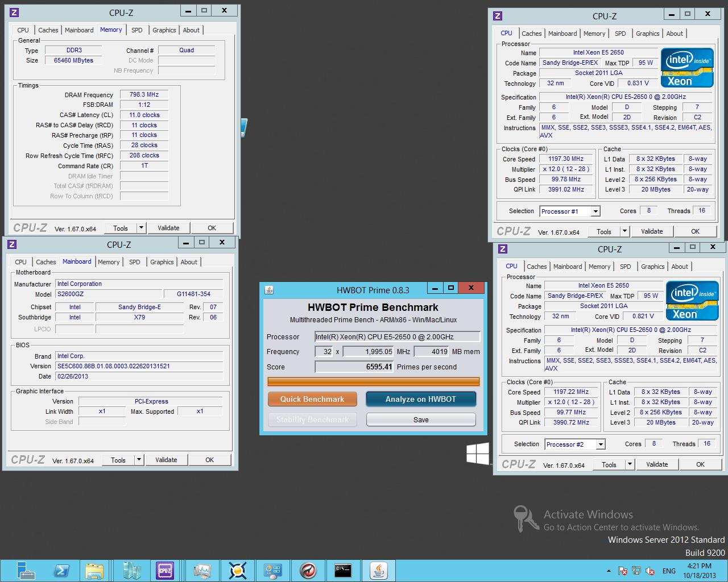The image size is (728, 582).
Task: Click the volume speaker tray icon
Action: [650, 571]
